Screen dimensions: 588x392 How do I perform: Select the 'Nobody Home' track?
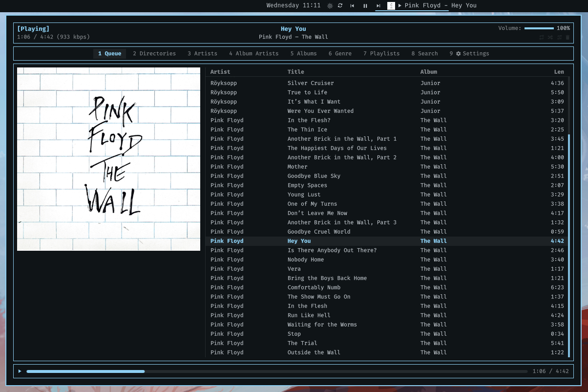[387, 260]
